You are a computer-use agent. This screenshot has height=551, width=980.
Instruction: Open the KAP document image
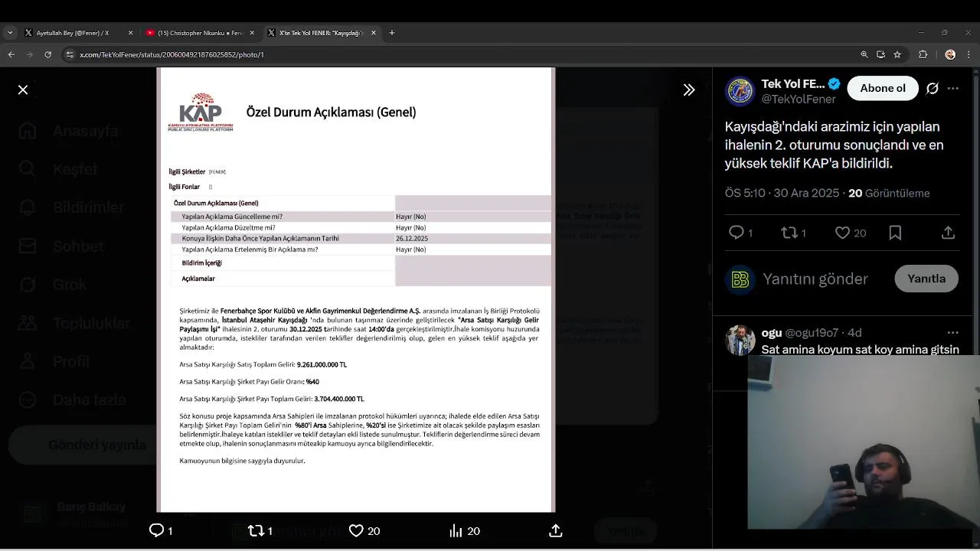pos(355,289)
